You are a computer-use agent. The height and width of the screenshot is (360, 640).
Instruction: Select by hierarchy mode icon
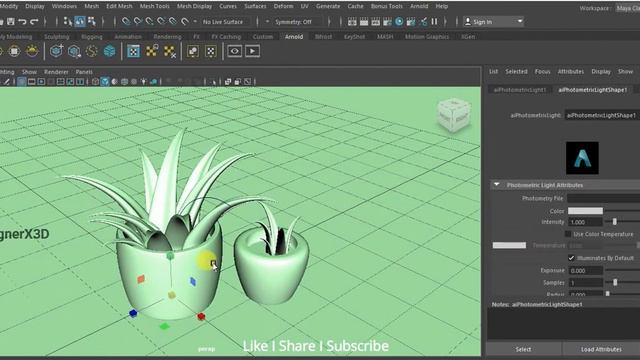(68, 22)
